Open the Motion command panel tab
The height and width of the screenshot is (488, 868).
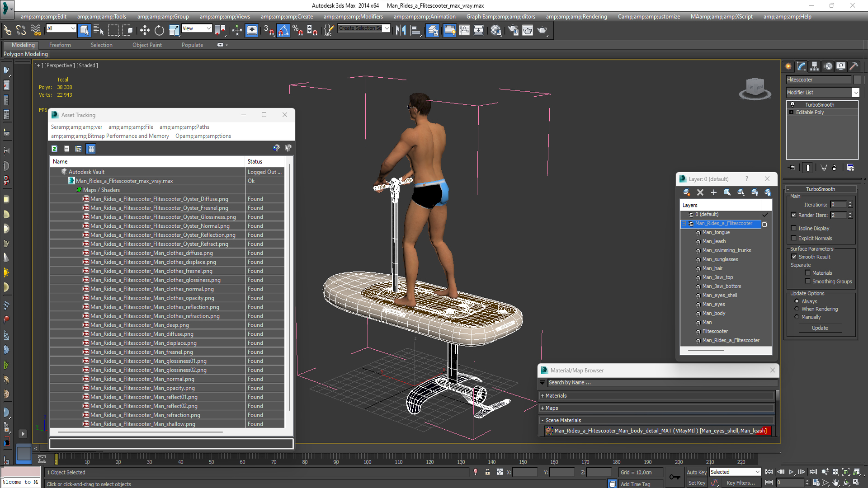point(828,66)
